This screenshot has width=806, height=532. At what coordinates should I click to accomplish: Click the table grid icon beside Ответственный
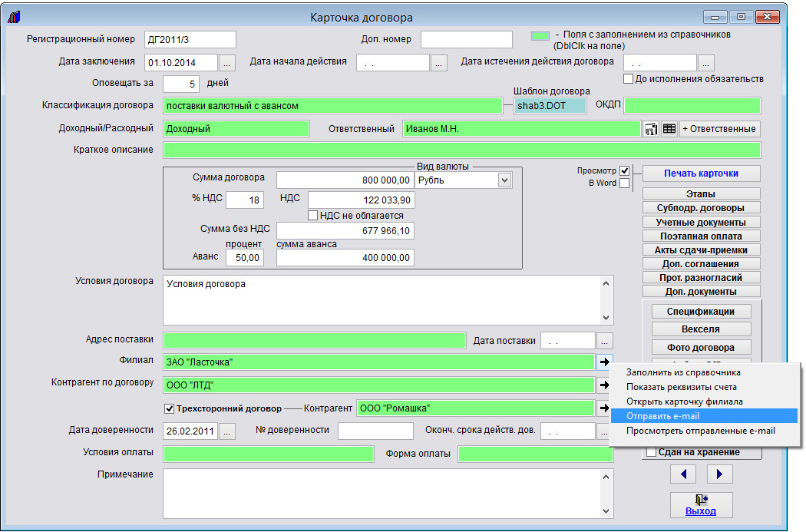(x=669, y=129)
